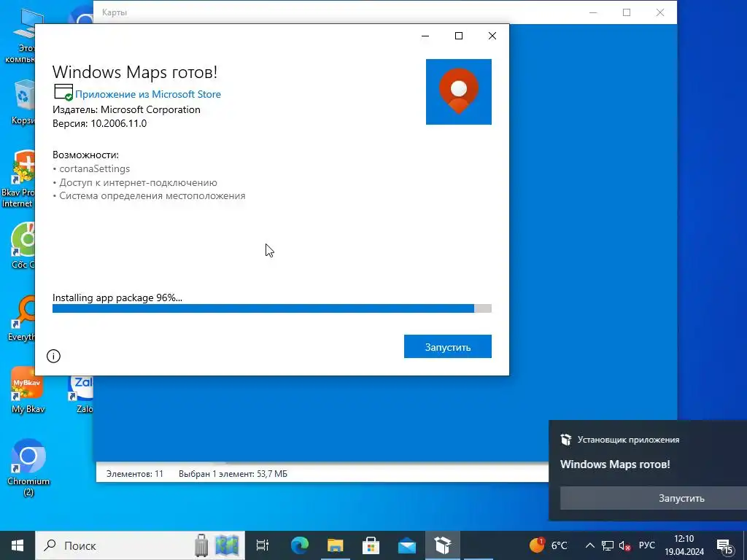Select the Bkav Pro Internet desktop shortcut
This screenshot has height=560, width=747.
[18, 179]
